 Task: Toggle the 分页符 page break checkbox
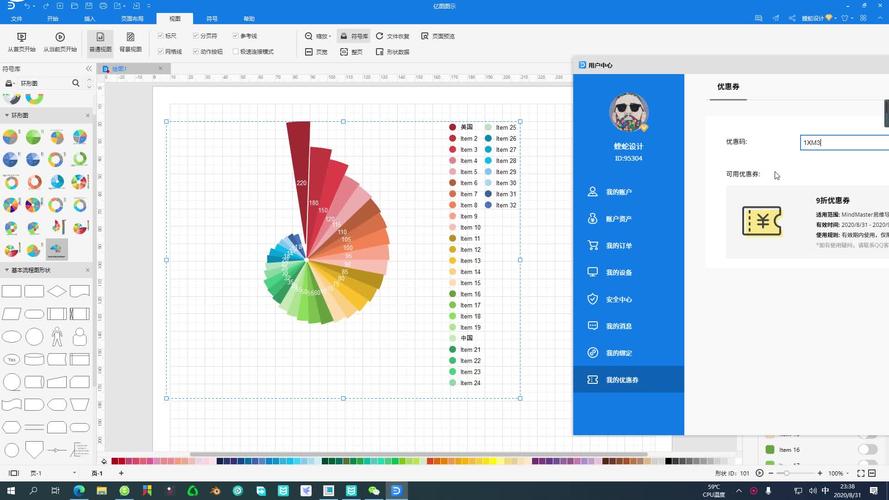(x=196, y=36)
